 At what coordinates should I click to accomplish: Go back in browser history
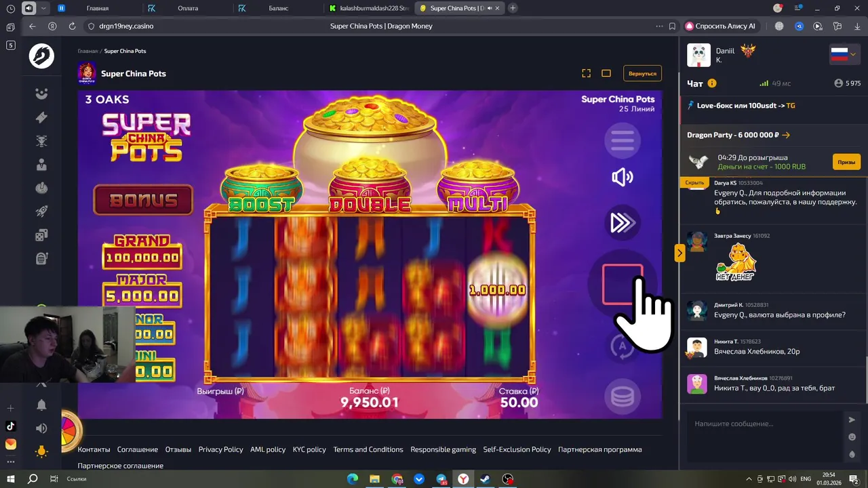tap(32, 26)
